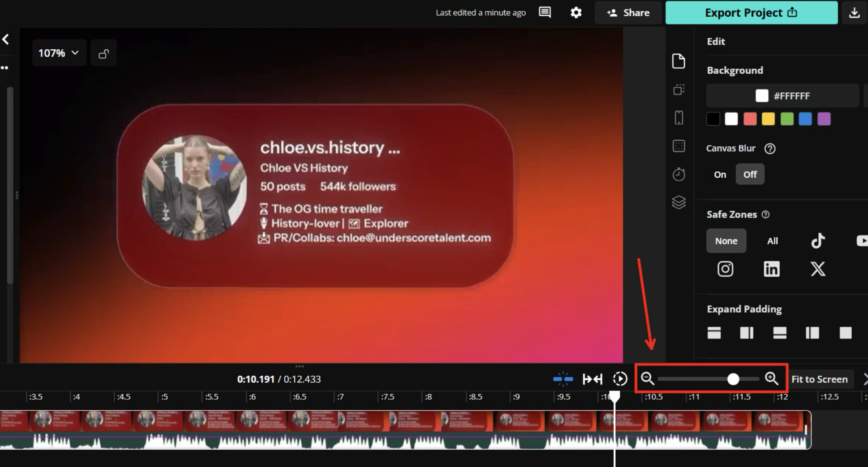
Task: Click Export Project button
Action: [751, 13]
